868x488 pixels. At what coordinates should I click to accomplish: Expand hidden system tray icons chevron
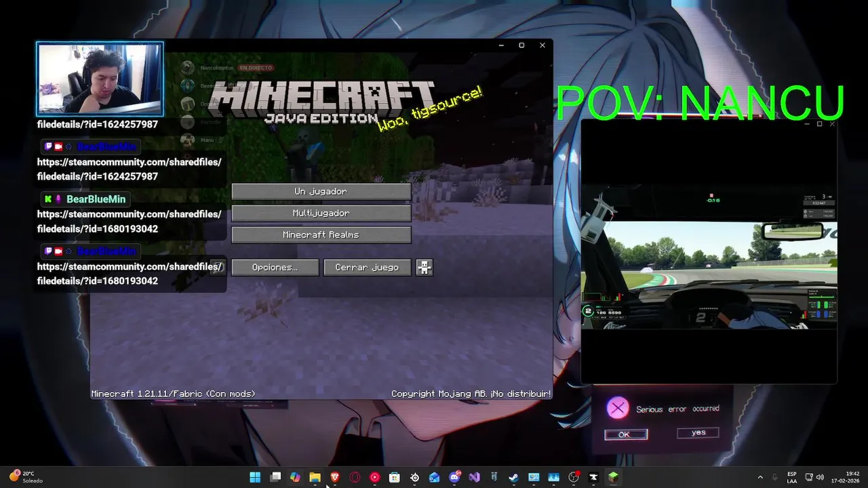(759, 477)
